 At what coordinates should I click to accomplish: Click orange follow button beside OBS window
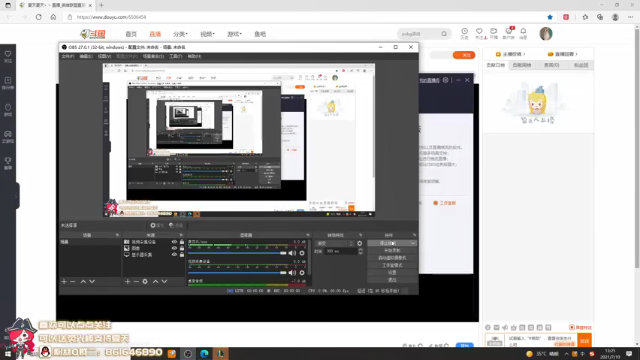click(x=464, y=55)
